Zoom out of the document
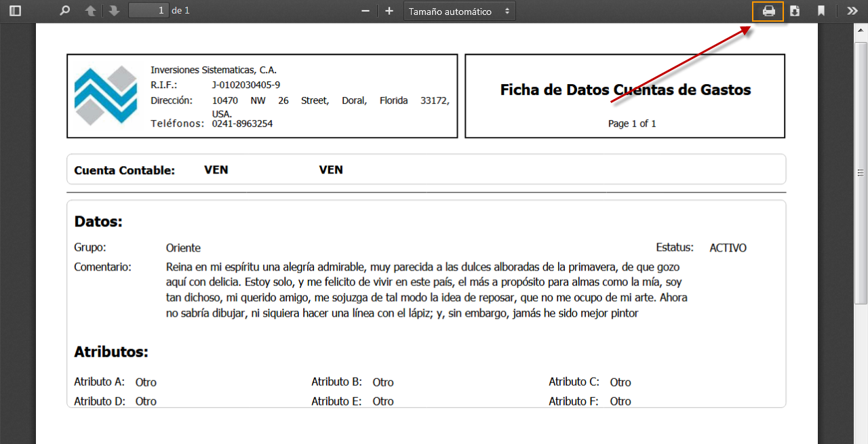Image resolution: width=868 pixels, height=444 pixels. point(365,10)
